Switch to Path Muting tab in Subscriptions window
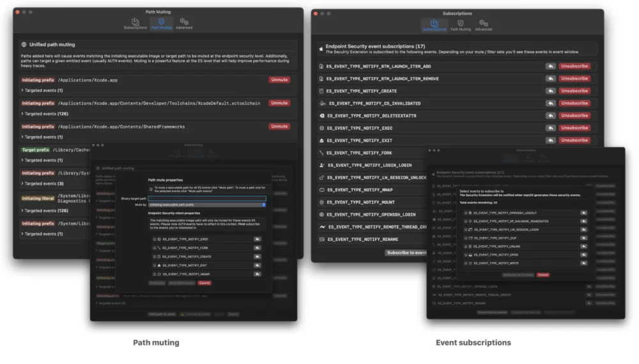Viewport: 639px width, 364px height. [461, 26]
